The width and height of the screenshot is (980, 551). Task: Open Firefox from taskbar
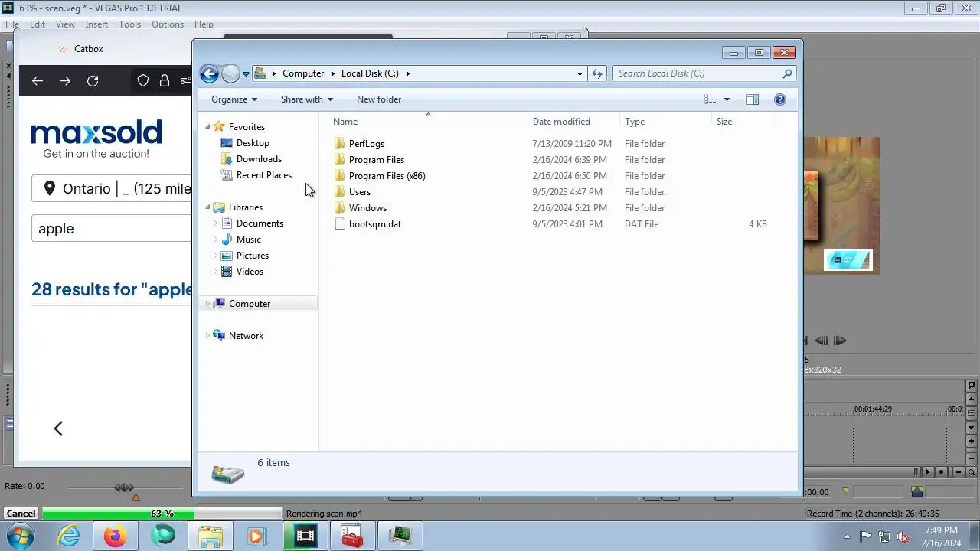pyautogui.click(x=116, y=536)
